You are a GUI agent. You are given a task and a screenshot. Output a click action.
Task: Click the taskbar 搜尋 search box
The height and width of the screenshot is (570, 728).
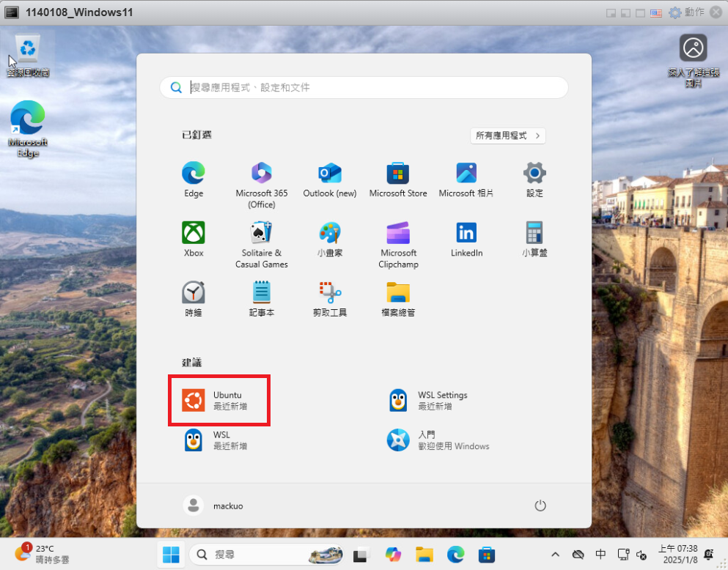(x=266, y=554)
